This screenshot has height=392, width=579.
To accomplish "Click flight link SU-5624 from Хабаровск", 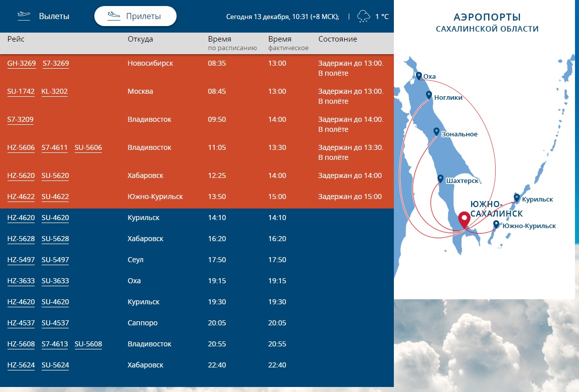I will coord(55,365).
